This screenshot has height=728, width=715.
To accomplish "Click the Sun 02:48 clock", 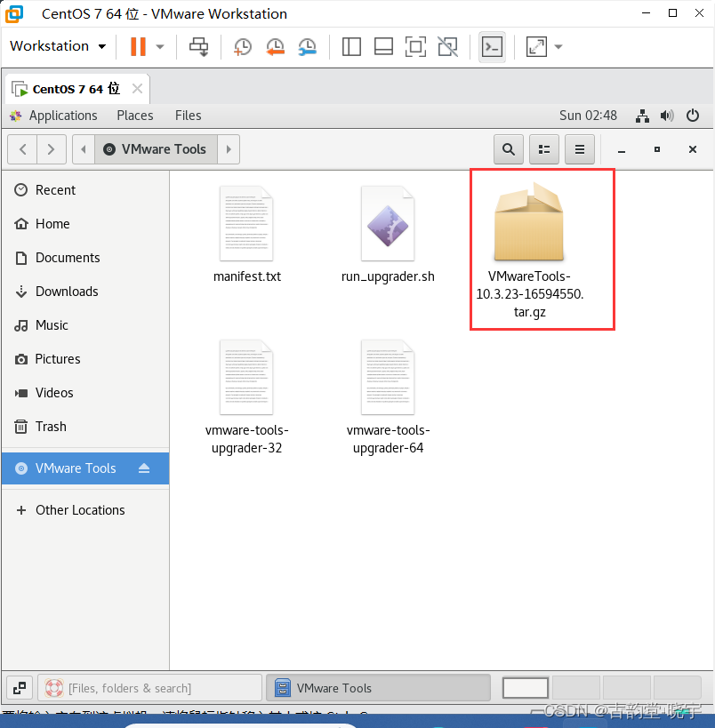I will click(x=588, y=116).
